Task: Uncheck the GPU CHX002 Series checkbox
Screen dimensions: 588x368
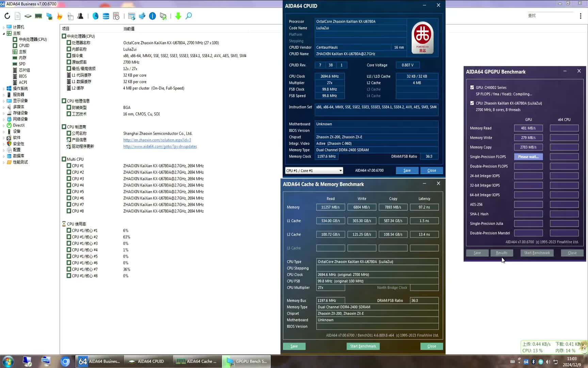Action: pos(472,88)
